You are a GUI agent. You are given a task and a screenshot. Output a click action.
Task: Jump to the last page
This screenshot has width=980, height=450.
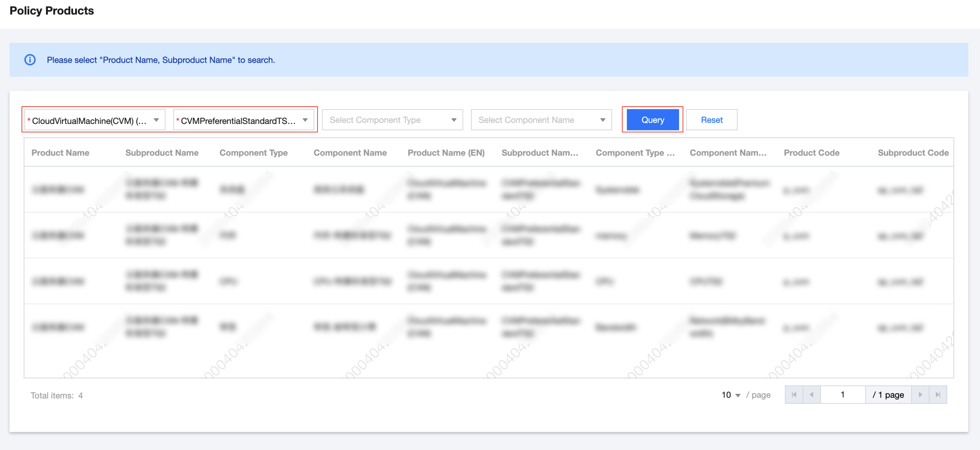(x=938, y=394)
